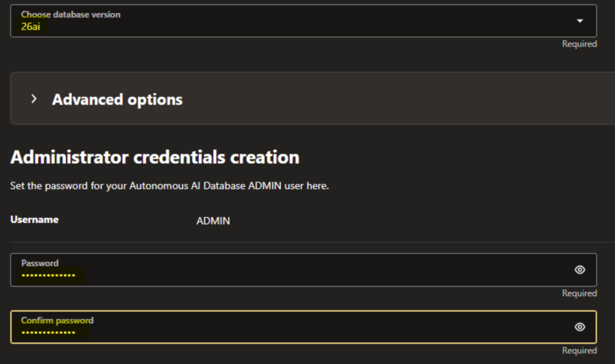Click the Required hint under database version
This screenshot has height=364, width=615.
coord(579,44)
